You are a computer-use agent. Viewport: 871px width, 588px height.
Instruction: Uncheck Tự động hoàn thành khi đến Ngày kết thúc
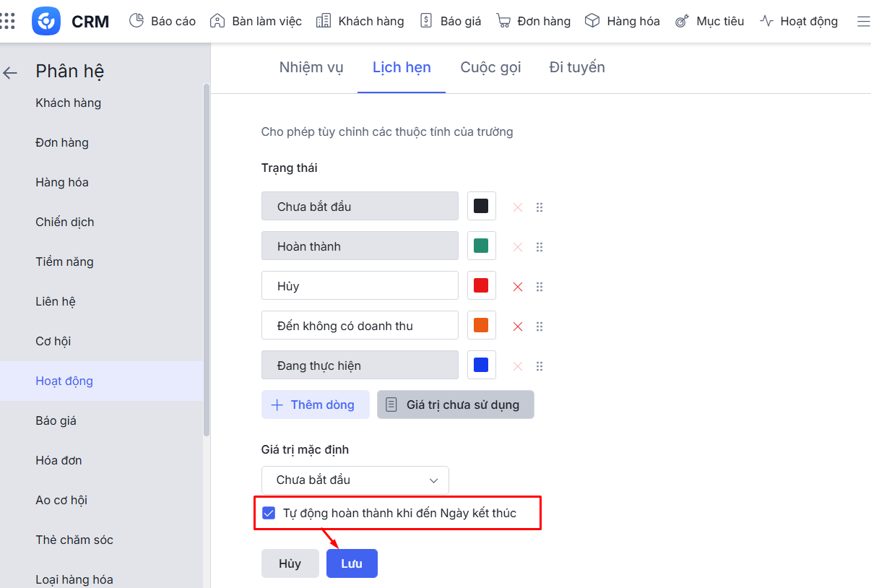click(x=269, y=514)
